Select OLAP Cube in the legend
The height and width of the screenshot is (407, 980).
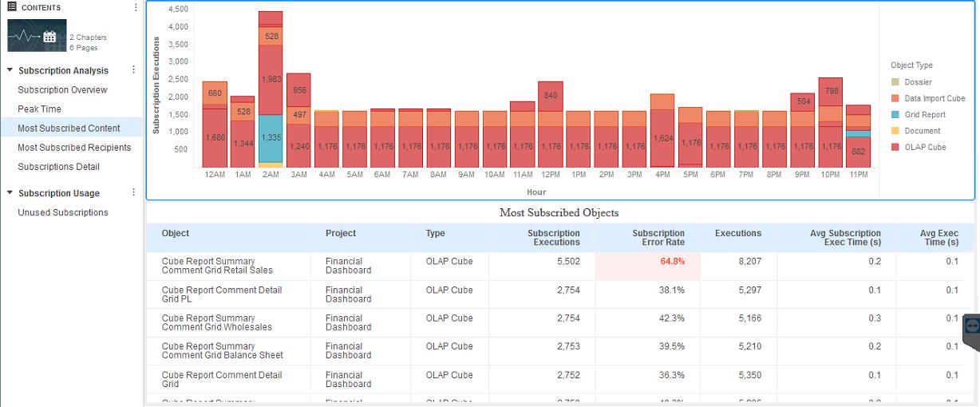pyautogui.click(x=925, y=147)
